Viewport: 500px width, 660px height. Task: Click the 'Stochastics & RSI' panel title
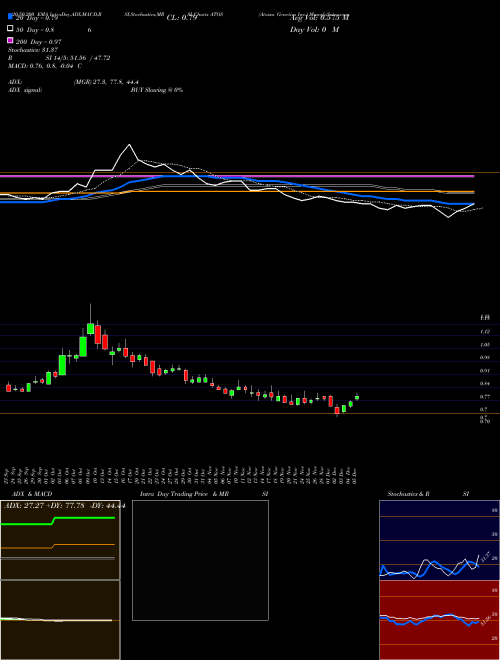(428, 494)
